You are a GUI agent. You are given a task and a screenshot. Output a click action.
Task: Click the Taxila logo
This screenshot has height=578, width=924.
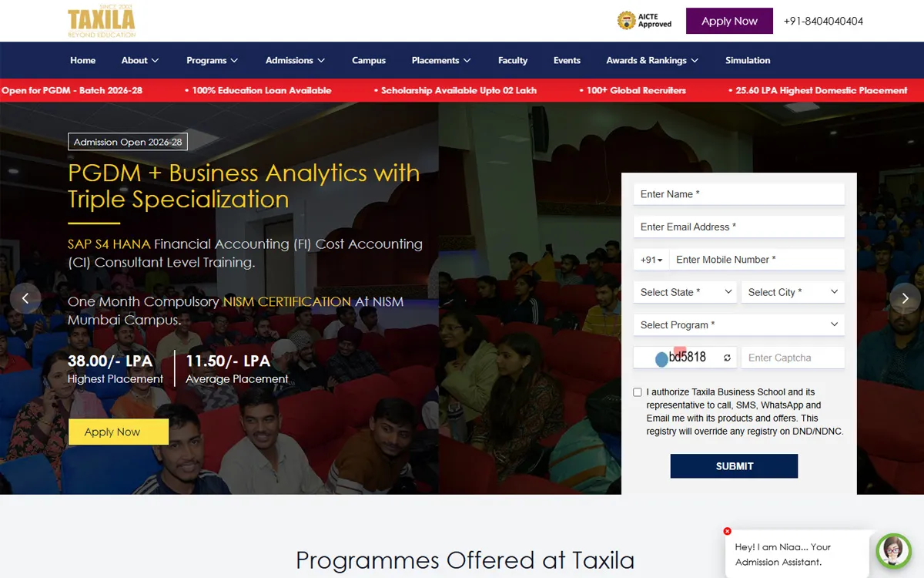click(102, 20)
